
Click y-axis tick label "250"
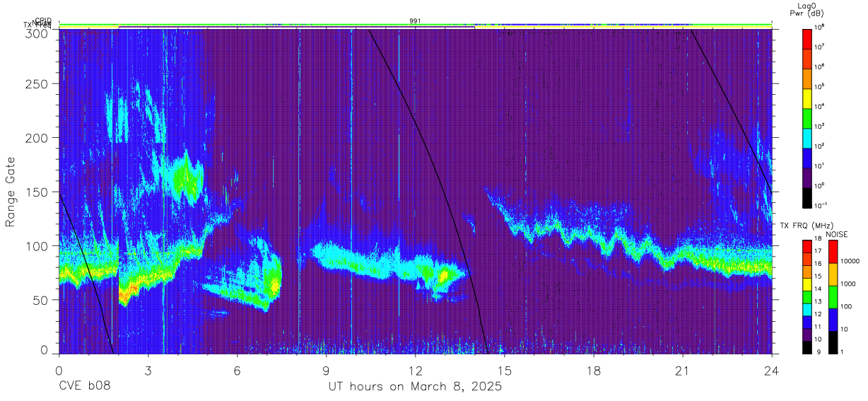[38, 84]
